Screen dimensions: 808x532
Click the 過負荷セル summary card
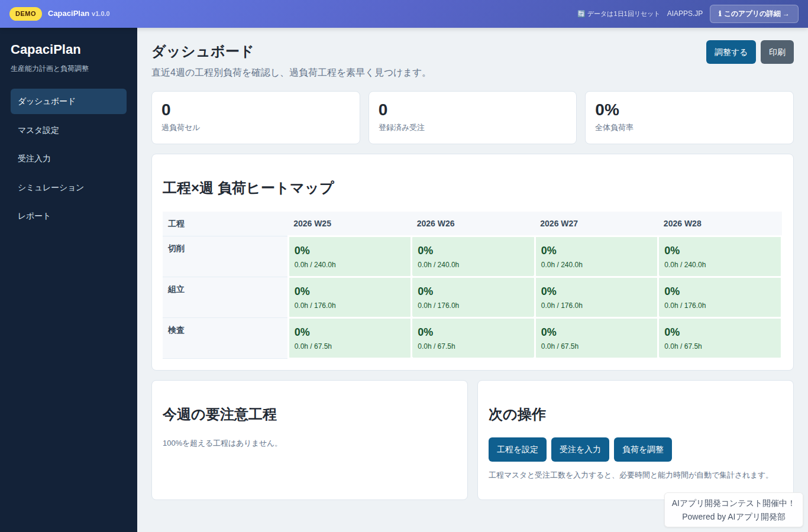tap(256, 118)
